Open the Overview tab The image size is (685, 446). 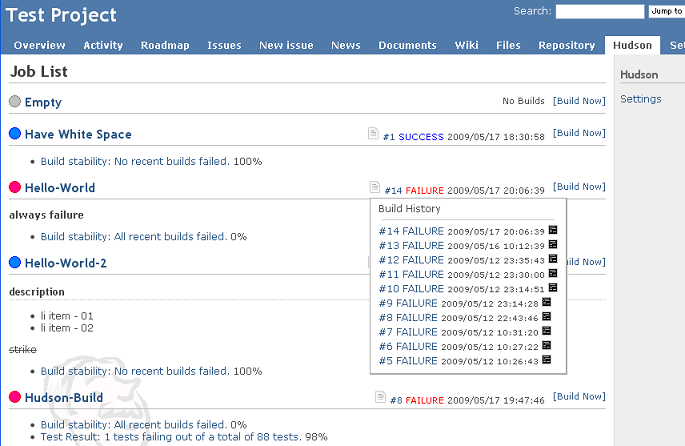(39, 45)
